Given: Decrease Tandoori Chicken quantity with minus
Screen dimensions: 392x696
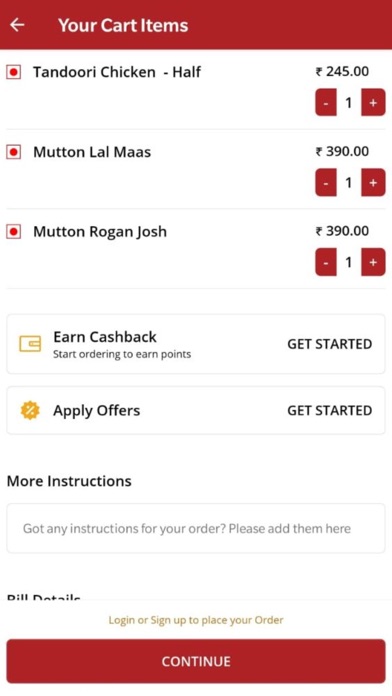Looking at the screenshot, I should tap(326, 103).
